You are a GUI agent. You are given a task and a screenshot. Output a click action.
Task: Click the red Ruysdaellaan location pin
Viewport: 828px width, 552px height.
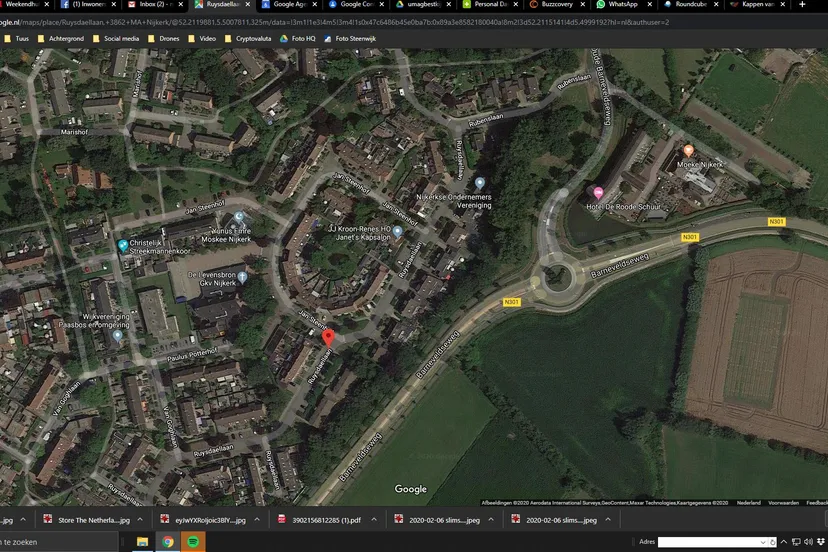pyautogui.click(x=328, y=337)
